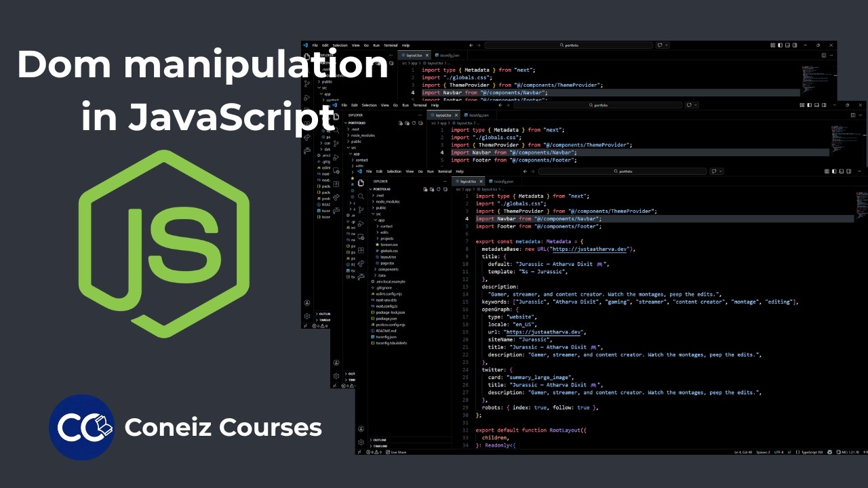868x488 pixels.
Task: Open Terminal menu in front window
Action: click(445, 171)
